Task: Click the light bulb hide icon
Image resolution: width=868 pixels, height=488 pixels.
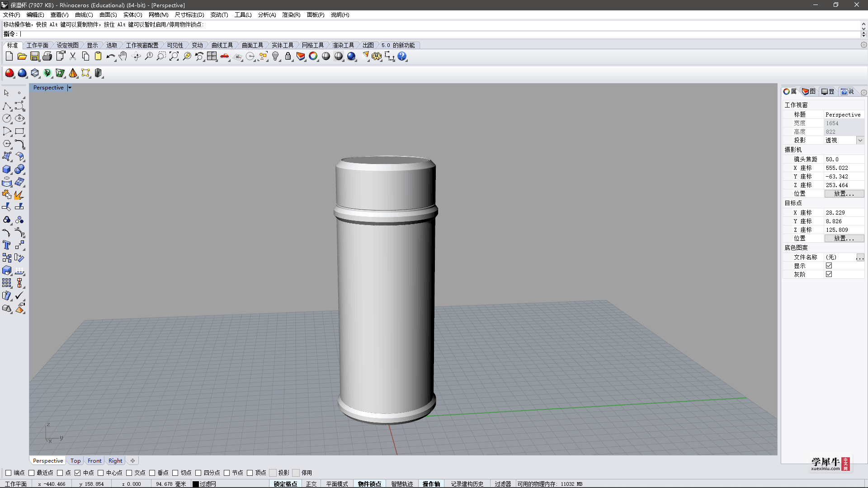Action: pos(275,56)
